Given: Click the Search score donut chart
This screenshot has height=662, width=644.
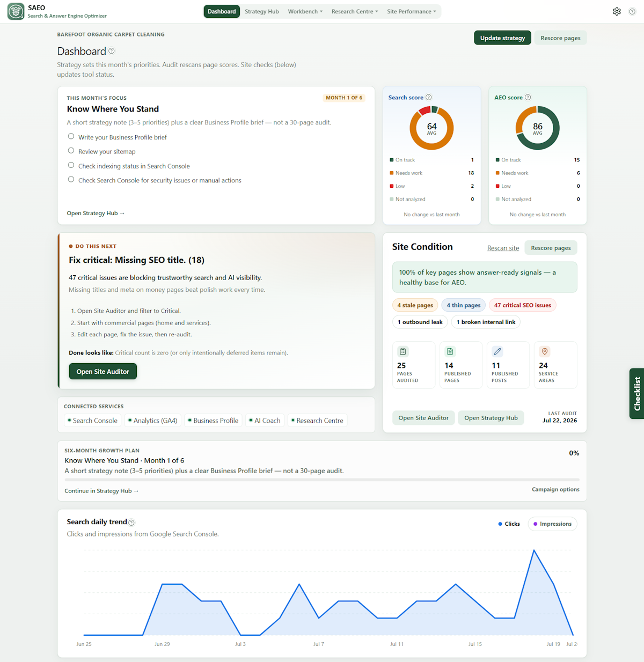Looking at the screenshot, I should point(431,128).
